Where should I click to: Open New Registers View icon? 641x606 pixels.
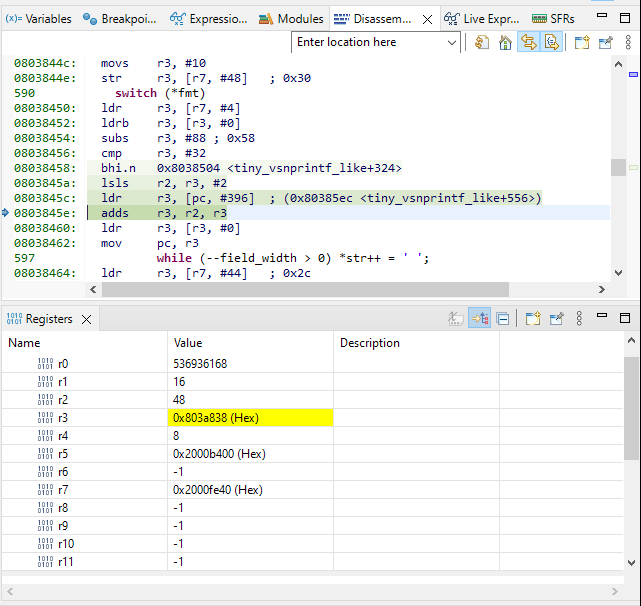[533, 318]
